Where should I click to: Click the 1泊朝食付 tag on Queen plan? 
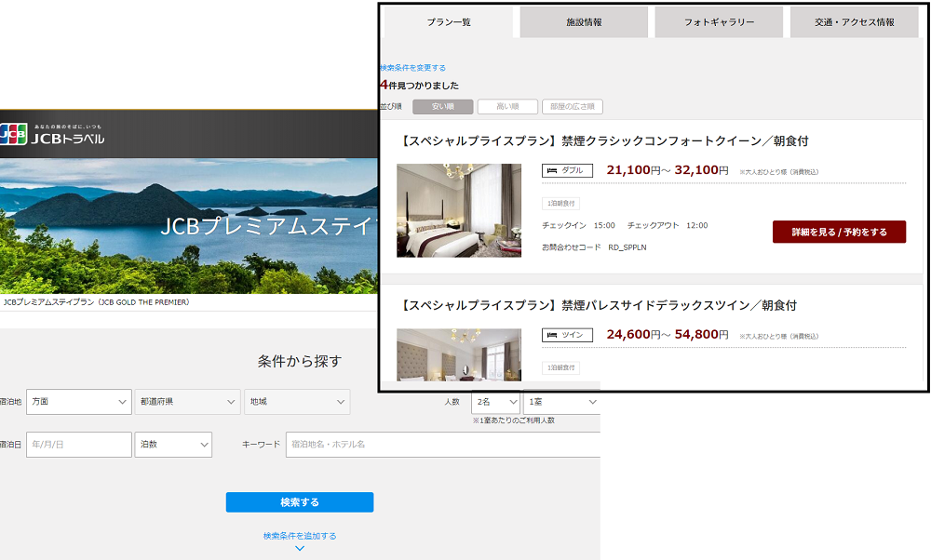561,204
